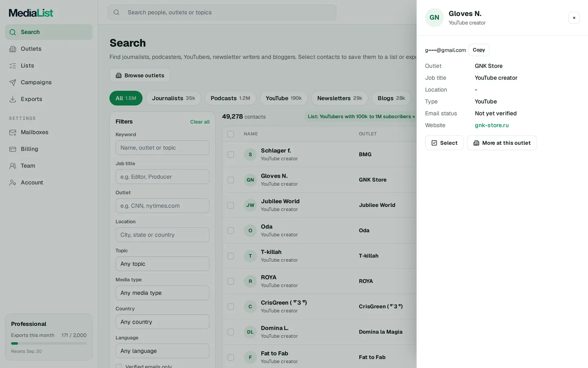Go to Lists in the sidebar

[x=49, y=65]
